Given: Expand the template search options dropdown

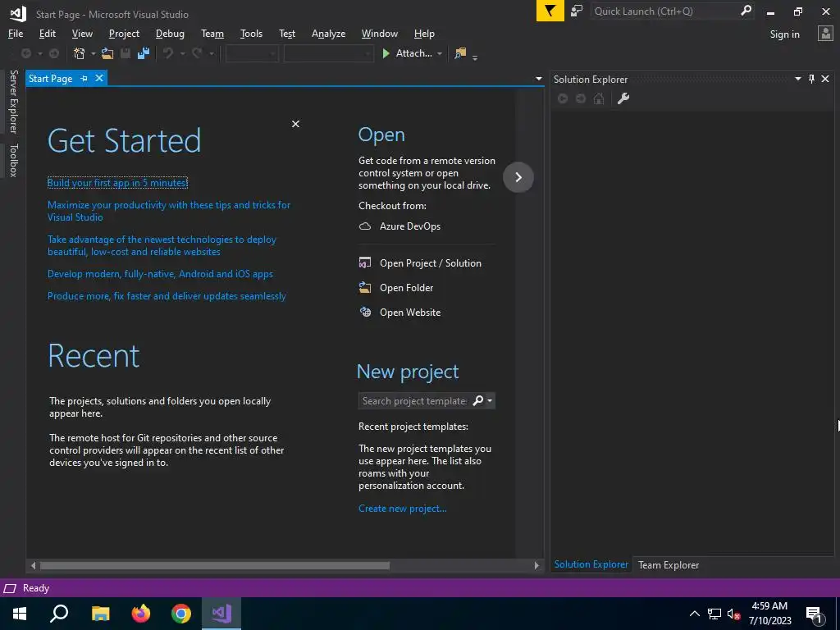Looking at the screenshot, I should tap(490, 400).
